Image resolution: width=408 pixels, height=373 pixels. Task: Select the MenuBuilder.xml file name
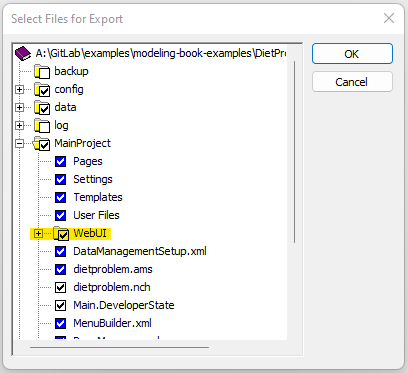point(113,323)
